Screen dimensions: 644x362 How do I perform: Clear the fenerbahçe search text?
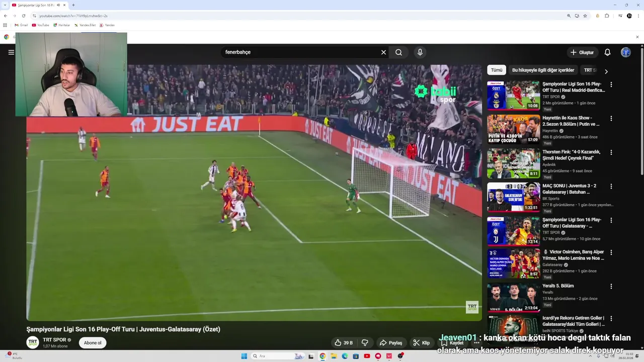coord(383,52)
